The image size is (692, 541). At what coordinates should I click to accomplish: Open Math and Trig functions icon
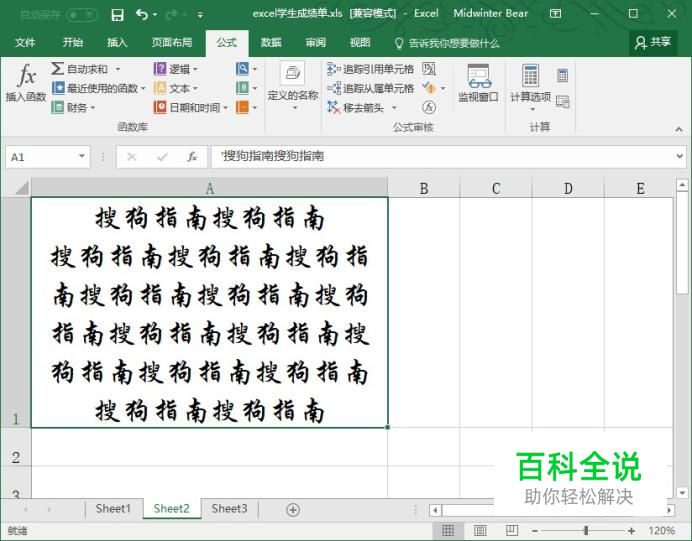pyautogui.click(x=242, y=88)
